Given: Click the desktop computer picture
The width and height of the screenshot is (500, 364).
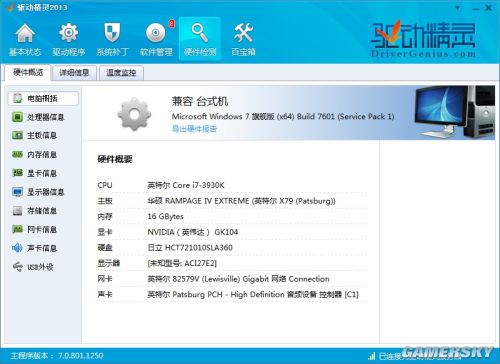Looking at the screenshot, I should [x=454, y=112].
